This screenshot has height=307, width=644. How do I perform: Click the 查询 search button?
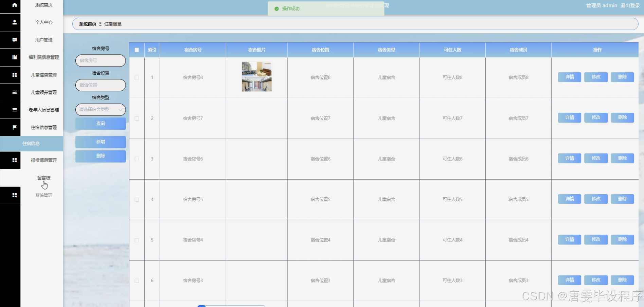click(x=101, y=124)
